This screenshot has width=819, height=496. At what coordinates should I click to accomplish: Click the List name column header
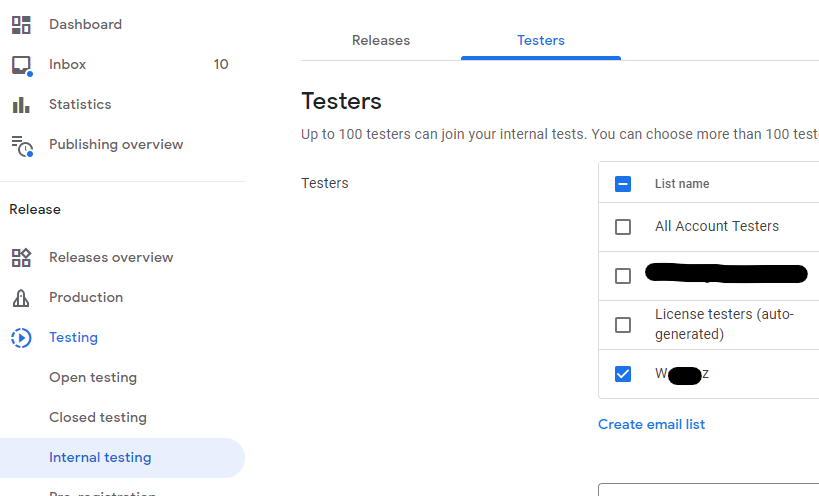pos(682,184)
